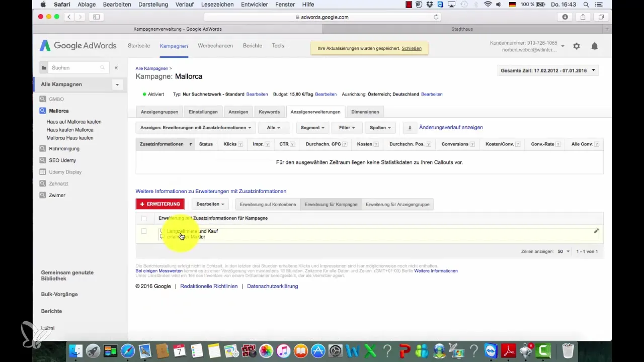Viewport: 644px width, 362px height.
Task: Switch to the Anzeigengruppen tab
Action: 159,112
